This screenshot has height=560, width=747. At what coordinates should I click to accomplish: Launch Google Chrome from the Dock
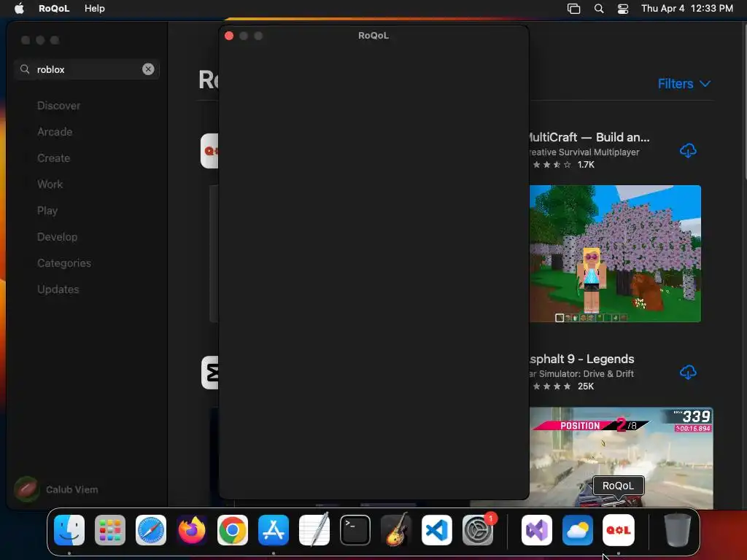click(233, 530)
